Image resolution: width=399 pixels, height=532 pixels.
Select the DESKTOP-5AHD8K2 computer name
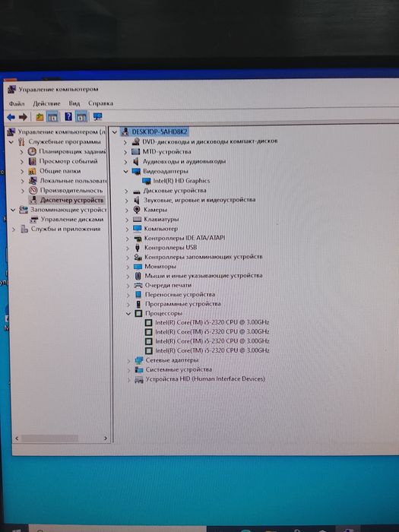pyautogui.click(x=160, y=131)
